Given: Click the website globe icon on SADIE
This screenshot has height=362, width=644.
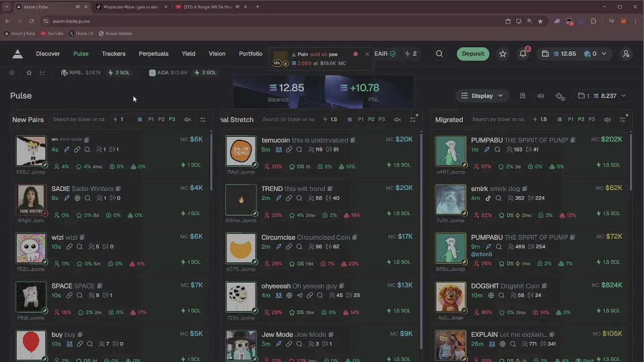Looking at the screenshot, I should pos(77,198).
